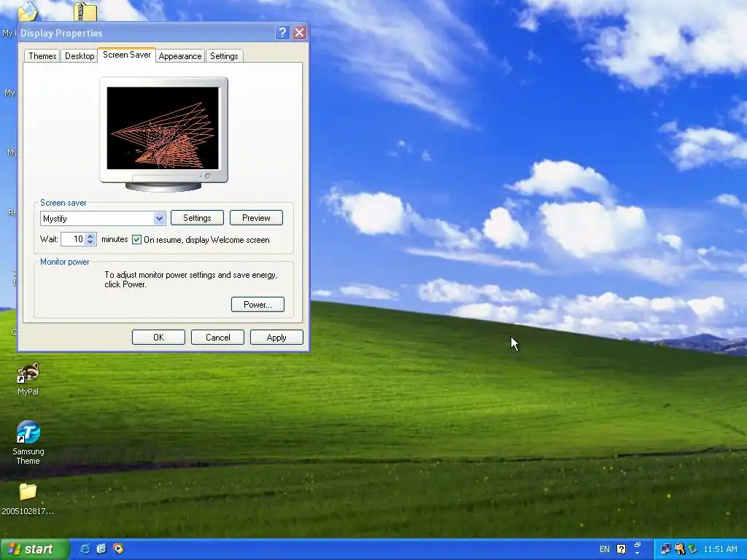Image resolution: width=747 pixels, height=560 pixels.
Task: Click the 11:51 AM taskbar clock
Action: pos(720,549)
